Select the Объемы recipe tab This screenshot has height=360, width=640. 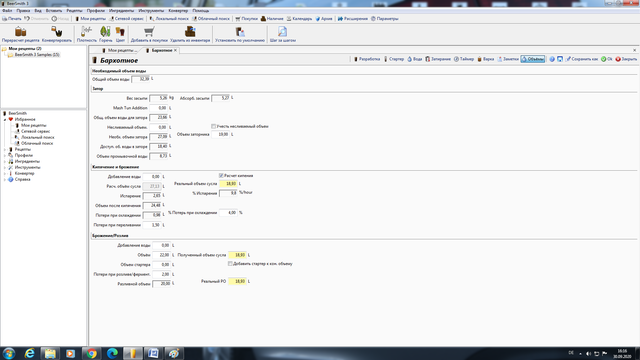(533, 59)
